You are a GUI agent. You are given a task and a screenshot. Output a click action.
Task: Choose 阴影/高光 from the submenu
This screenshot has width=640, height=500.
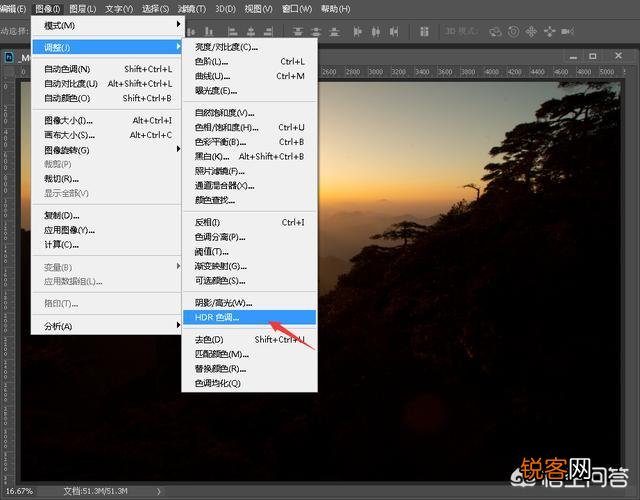[x=223, y=303]
